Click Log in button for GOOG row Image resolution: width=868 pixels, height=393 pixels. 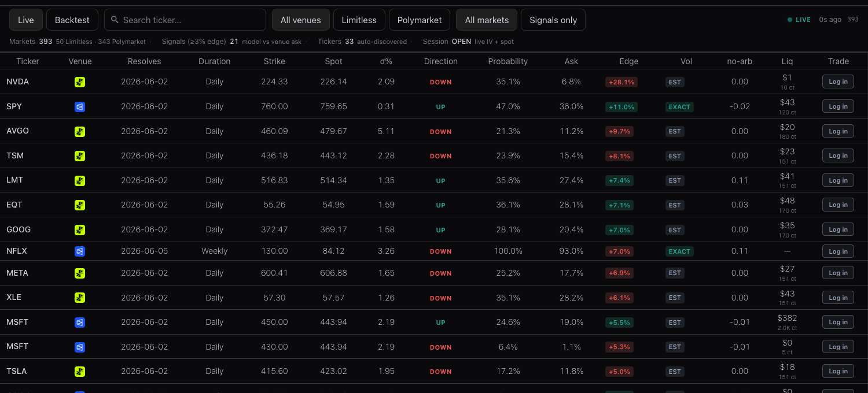click(838, 229)
